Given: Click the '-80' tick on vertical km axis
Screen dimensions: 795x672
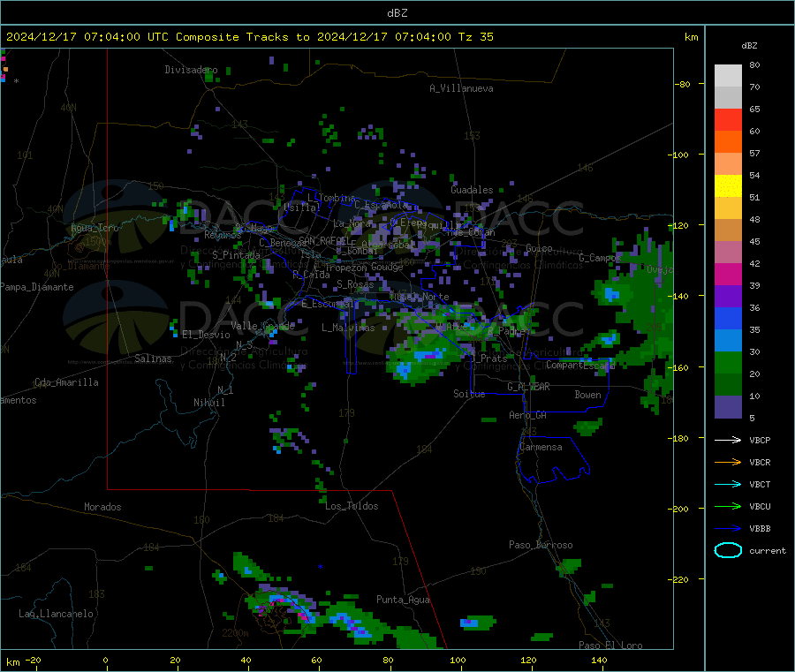Looking at the screenshot, I should pyautogui.click(x=683, y=84).
